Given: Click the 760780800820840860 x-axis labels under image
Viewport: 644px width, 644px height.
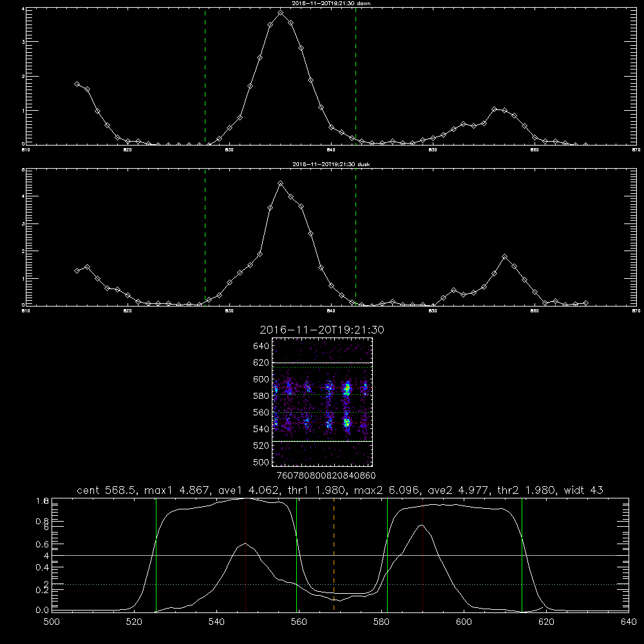Looking at the screenshot, I should (326, 475).
